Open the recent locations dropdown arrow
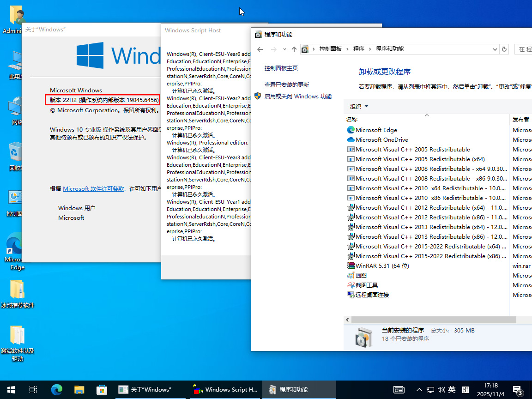The height and width of the screenshot is (399, 532). tap(284, 49)
